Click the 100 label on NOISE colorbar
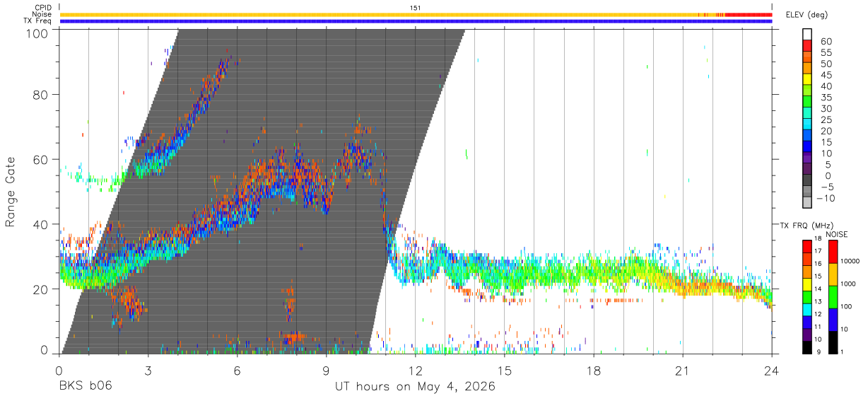868x401 pixels. (x=846, y=306)
